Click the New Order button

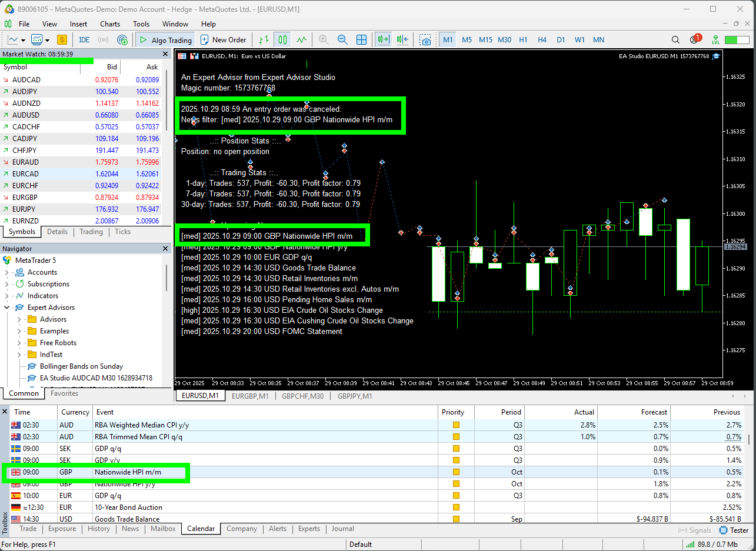pos(224,40)
